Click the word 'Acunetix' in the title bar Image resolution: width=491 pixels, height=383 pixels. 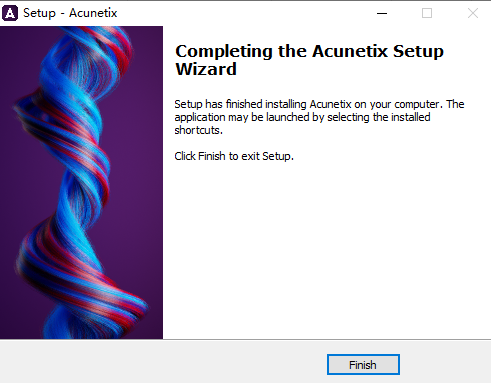click(93, 13)
